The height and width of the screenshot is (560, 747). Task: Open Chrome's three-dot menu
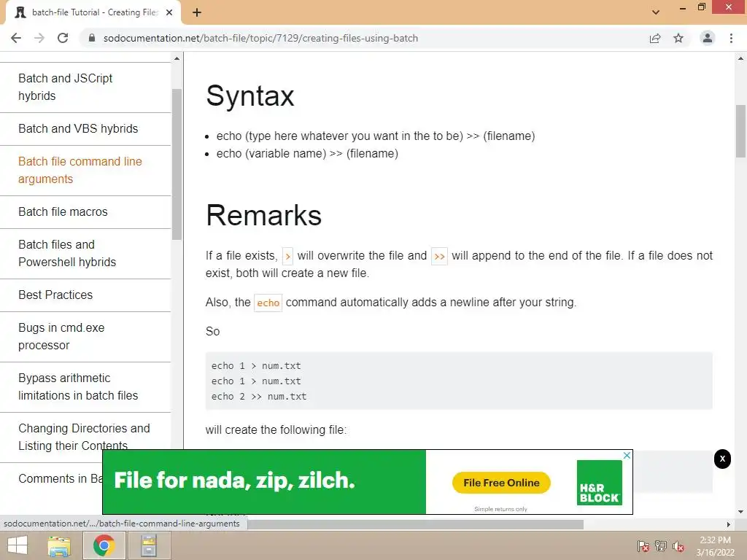click(x=731, y=38)
